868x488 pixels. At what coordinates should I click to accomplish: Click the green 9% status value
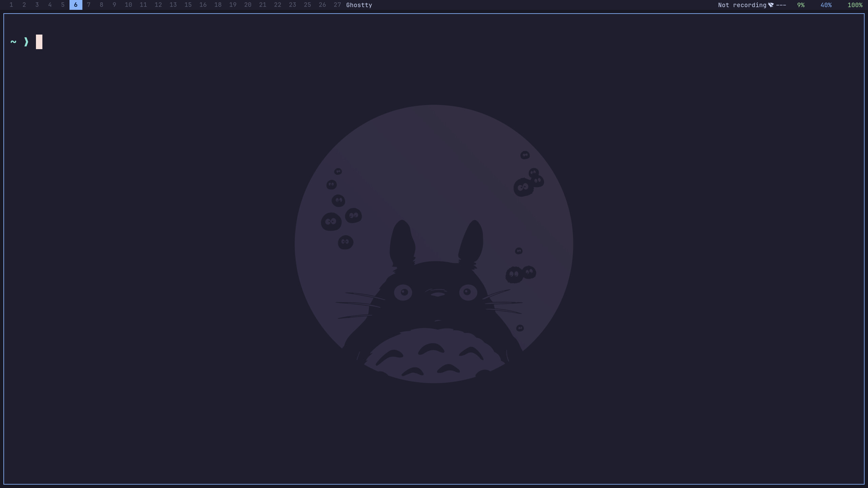point(801,5)
